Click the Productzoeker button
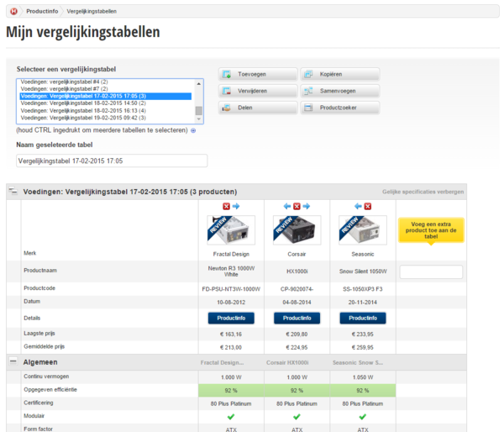Screen dimensions: 504x432 (340, 108)
